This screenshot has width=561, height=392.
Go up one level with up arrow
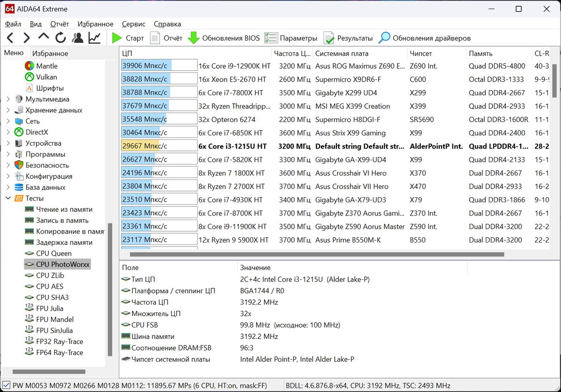tap(43, 37)
